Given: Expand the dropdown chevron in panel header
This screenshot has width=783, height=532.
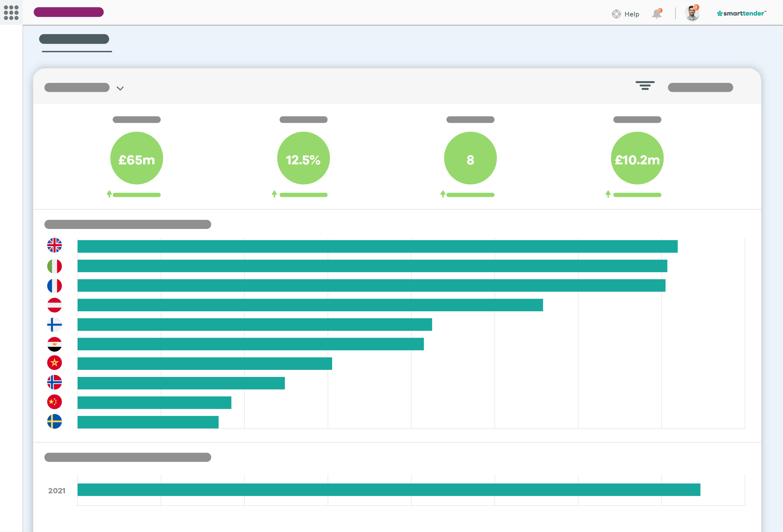Looking at the screenshot, I should [120, 88].
